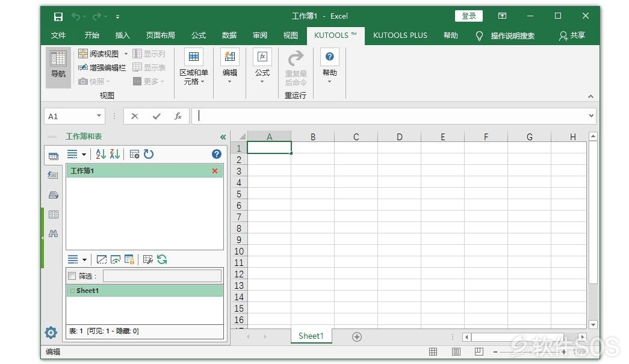Click the insert function fx icon
The width and height of the screenshot is (629, 364).
pyautogui.click(x=178, y=116)
